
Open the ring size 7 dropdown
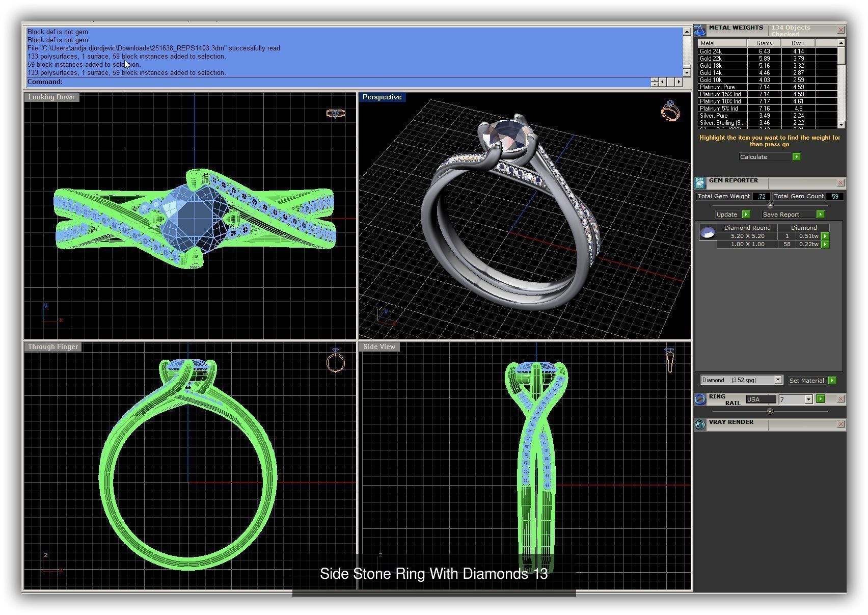tap(808, 399)
